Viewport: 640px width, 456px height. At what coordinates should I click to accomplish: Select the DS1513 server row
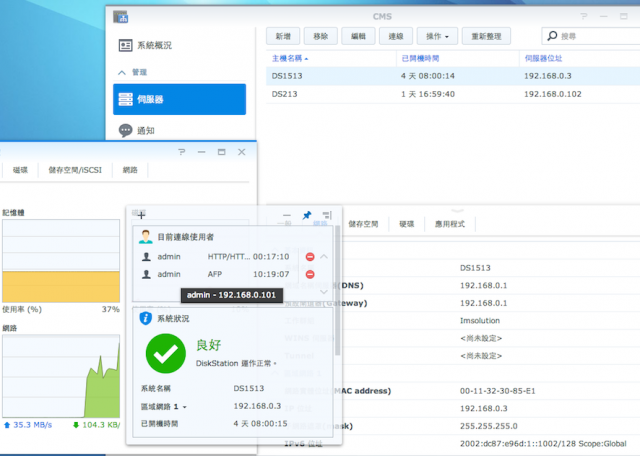453,76
